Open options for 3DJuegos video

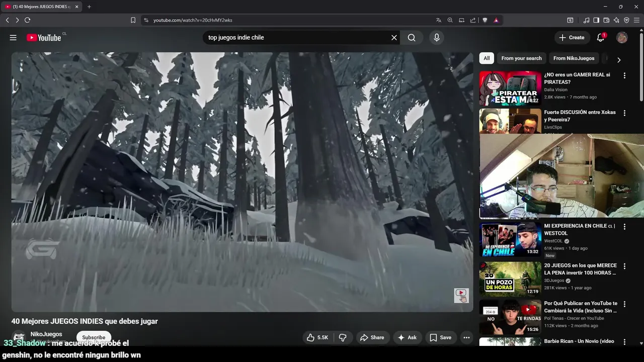coord(624,266)
